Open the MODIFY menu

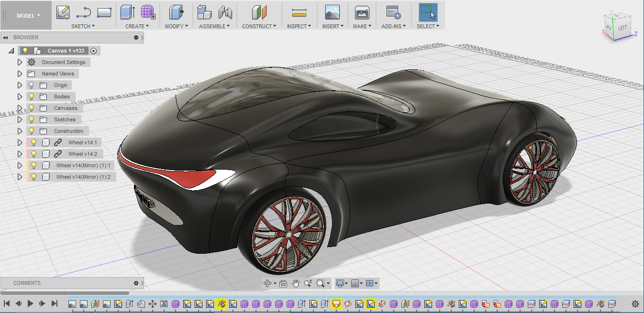coord(176,26)
